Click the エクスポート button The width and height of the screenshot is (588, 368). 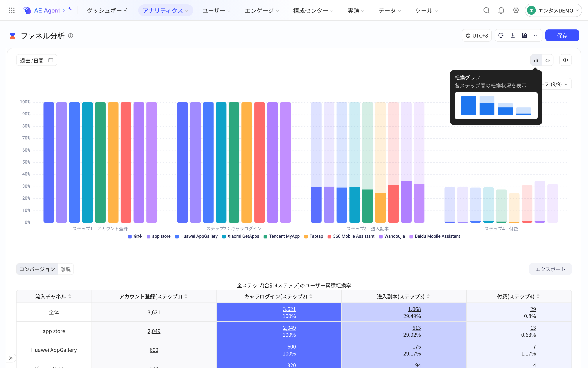(550, 269)
